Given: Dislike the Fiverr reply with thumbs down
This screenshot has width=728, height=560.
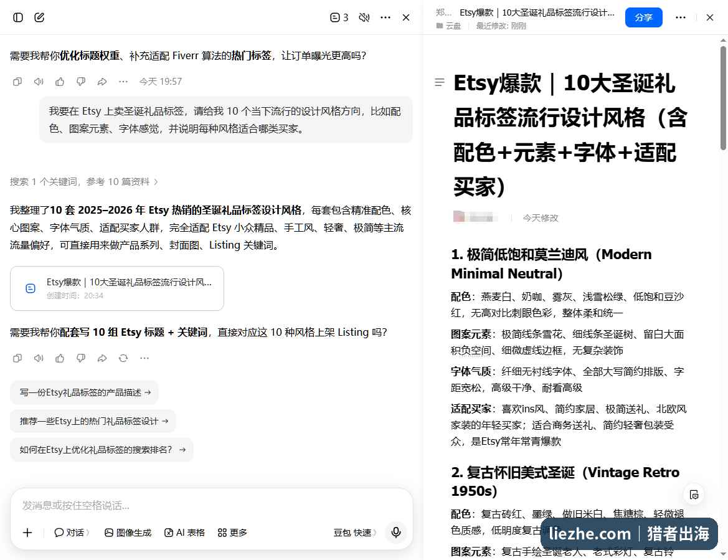Looking at the screenshot, I should pyautogui.click(x=81, y=82).
